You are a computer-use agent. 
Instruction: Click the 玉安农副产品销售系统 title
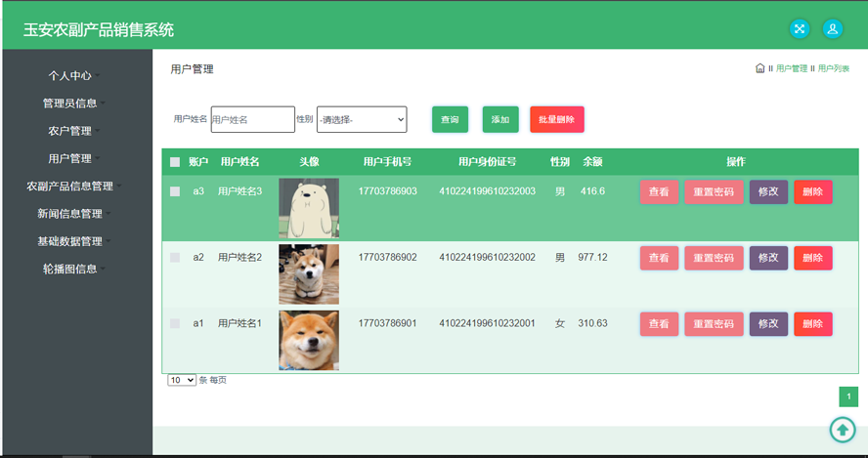[99, 29]
